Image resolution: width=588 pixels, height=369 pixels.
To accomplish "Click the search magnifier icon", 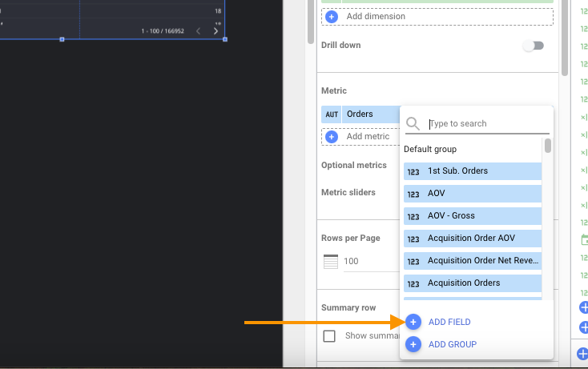I will (413, 123).
